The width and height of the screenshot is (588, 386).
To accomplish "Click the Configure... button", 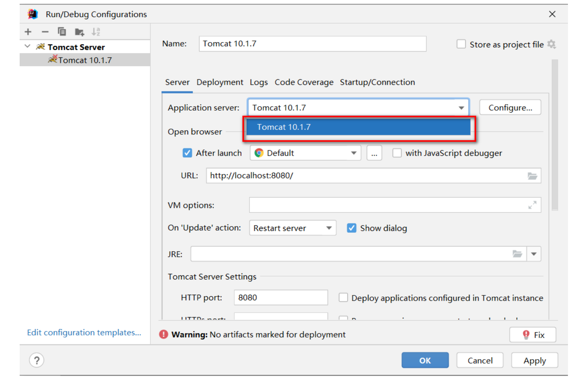I will coord(510,108).
